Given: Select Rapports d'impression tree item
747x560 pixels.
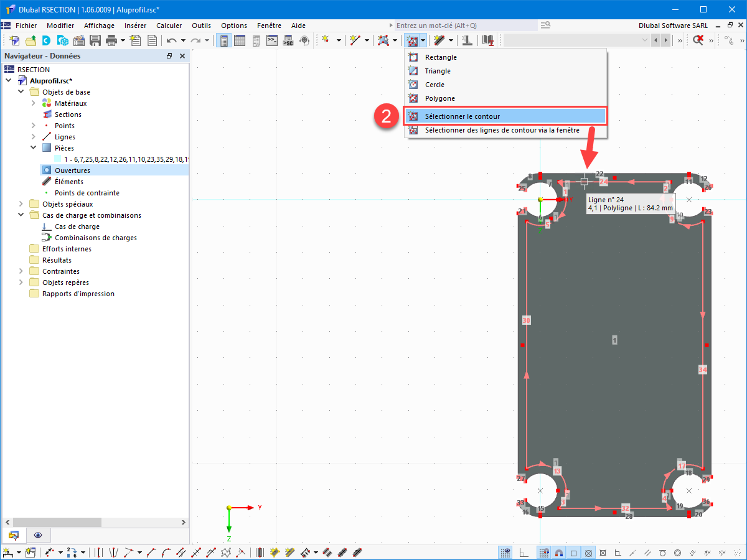Looking at the screenshot, I should coord(78,294).
